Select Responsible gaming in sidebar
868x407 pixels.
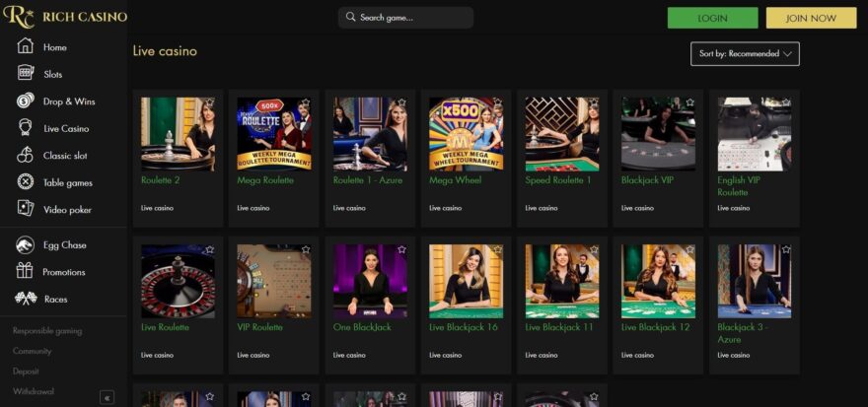[x=47, y=331]
